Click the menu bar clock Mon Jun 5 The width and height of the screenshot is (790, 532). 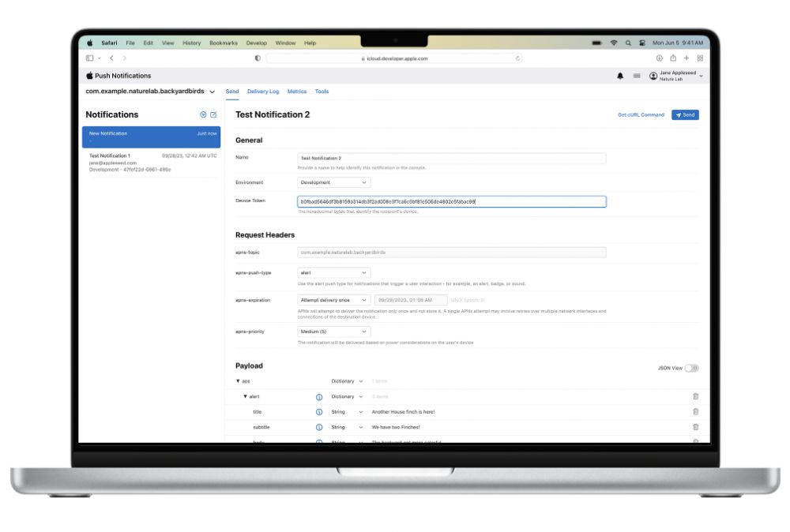tap(678, 43)
